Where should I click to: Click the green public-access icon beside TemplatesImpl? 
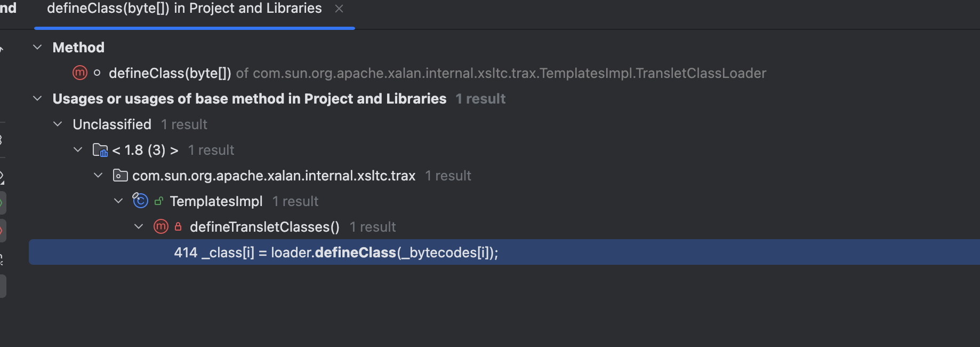[x=159, y=201]
